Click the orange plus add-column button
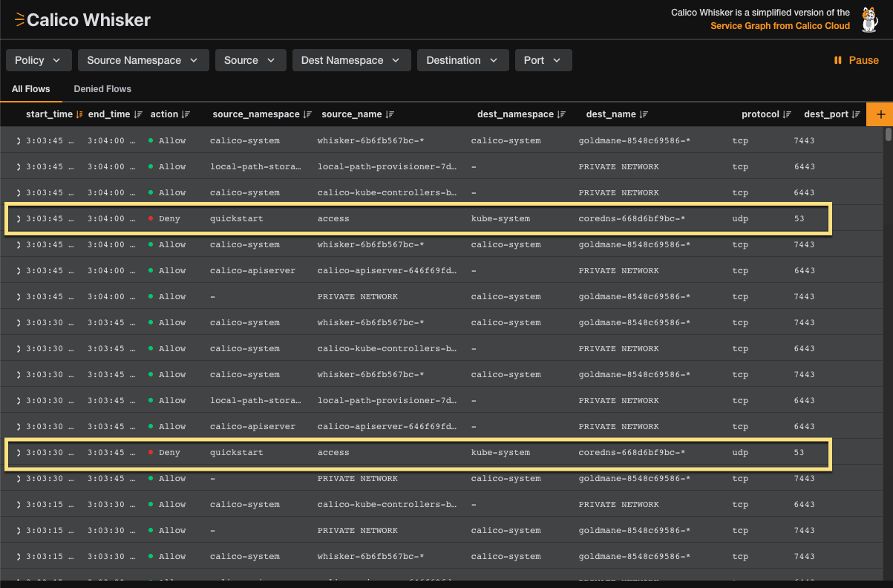Image resolution: width=893 pixels, height=588 pixels. [880, 114]
